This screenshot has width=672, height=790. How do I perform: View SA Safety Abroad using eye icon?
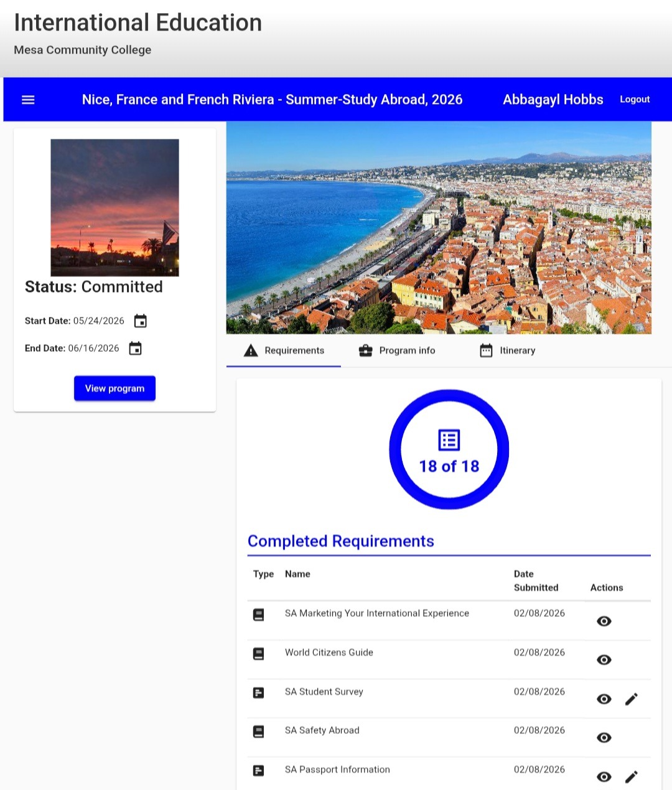[604, 738]
